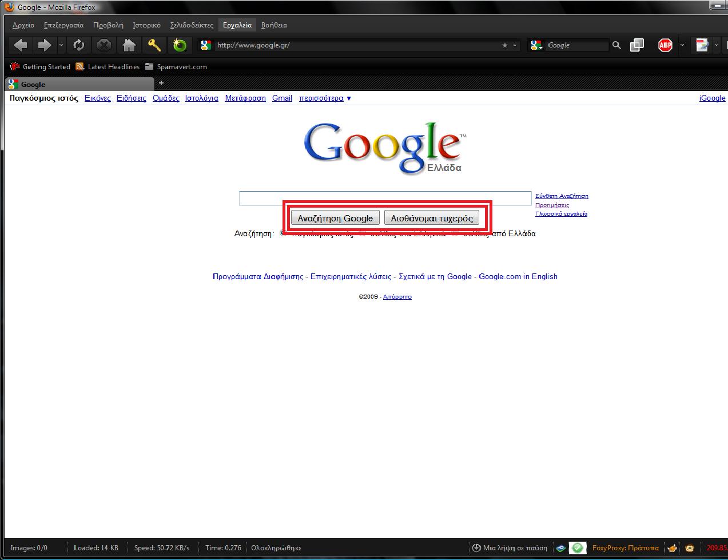Image resolution: width=728 pixels, height=560 pixels.
Task: Open the Σύνθετη Αναζήτηση link
Action: click(562, 196)
